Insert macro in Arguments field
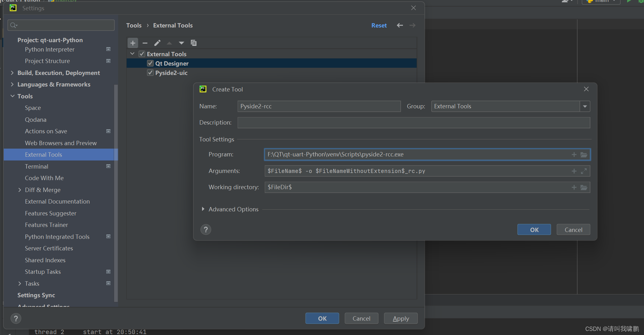The width and height of the screenshot is (644, 335). coord(574,171)
